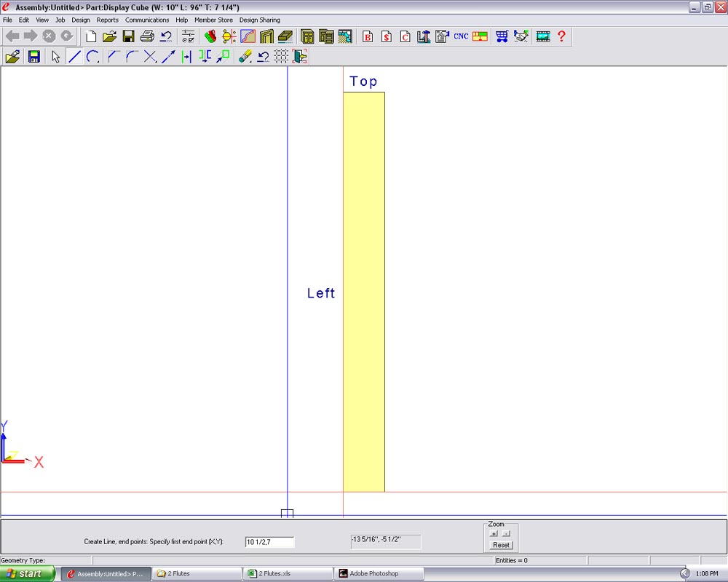This screenshot has height=582, width=728.
Task: Click the house export document icon
Action: point(442,36)
